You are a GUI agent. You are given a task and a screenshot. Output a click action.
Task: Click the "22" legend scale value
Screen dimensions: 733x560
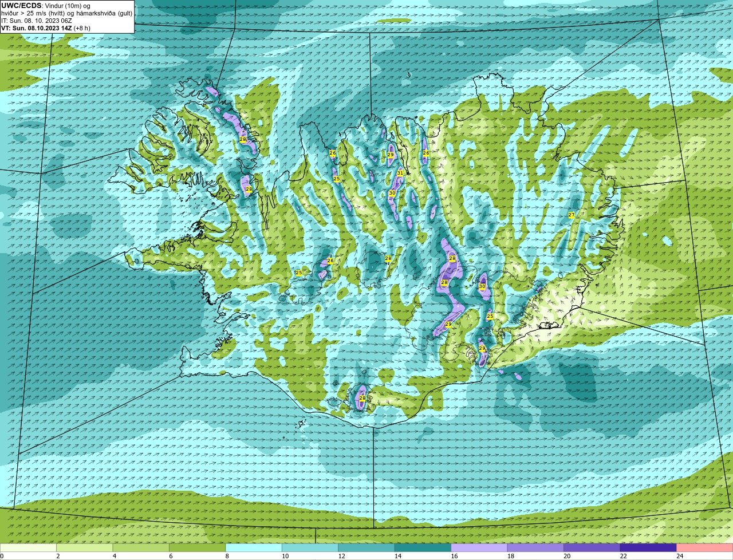coord(623,556)
